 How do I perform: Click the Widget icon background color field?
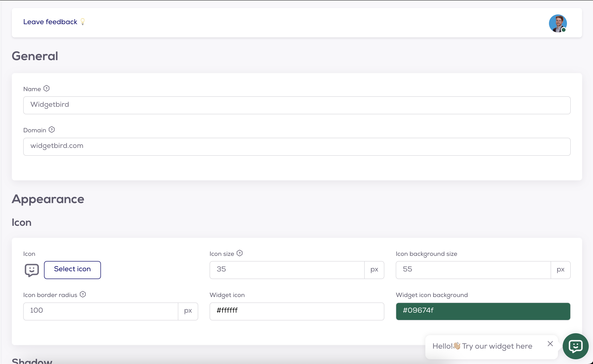point(483,311)
